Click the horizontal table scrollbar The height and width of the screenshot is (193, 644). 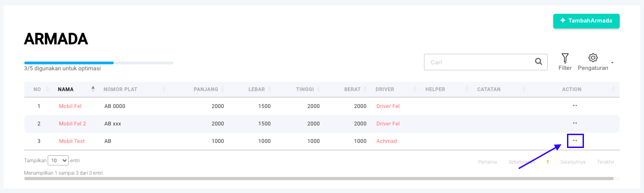pos(319,178)
